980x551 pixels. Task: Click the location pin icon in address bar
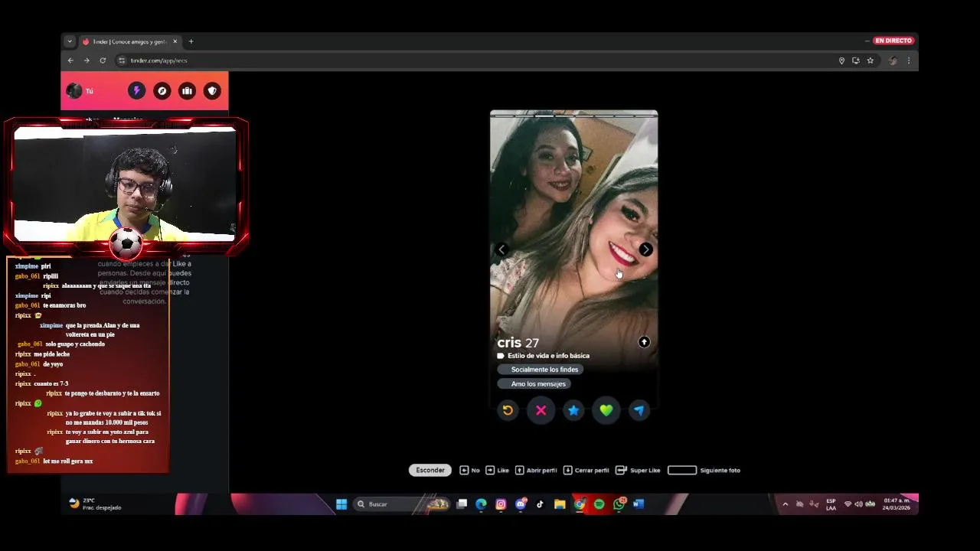[841, 60]
